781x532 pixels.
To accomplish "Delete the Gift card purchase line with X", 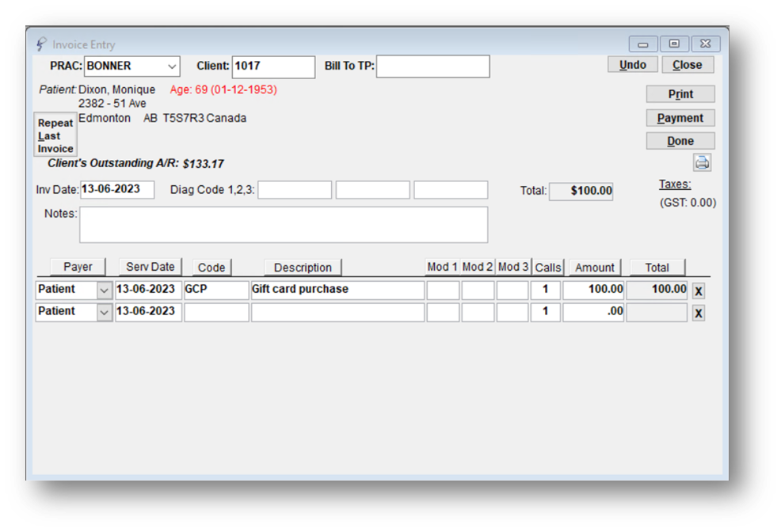I will pyautogui.click(x=699, y=291).
